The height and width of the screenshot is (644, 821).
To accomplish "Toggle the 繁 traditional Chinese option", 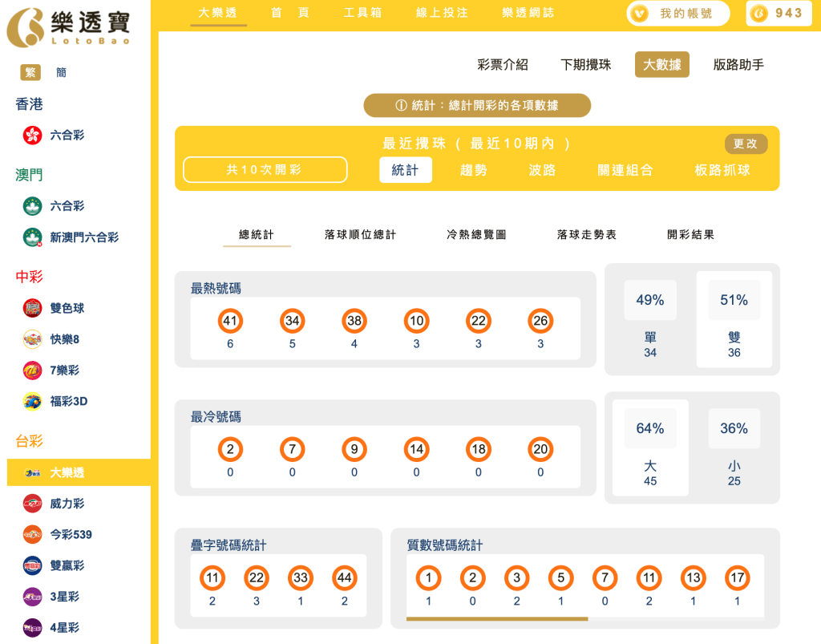I will tap(30, 72).
